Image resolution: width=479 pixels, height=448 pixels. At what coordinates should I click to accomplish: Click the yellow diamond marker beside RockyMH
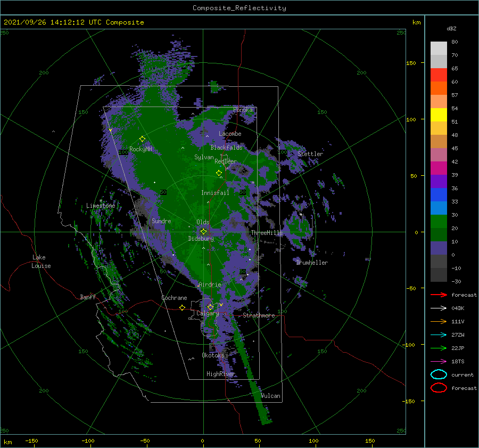142,139
